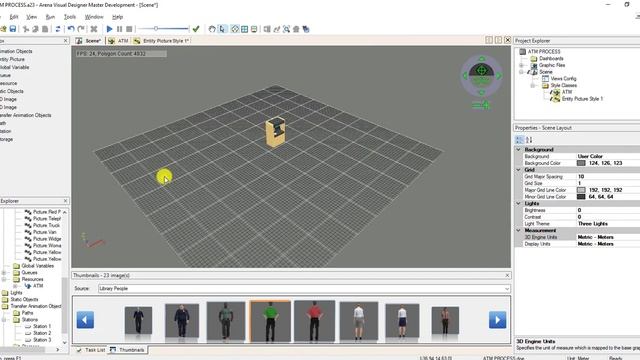The height and width of the screenshot is (360, 640).
Task: Select the arrow pointer tool
Action: 222,29
